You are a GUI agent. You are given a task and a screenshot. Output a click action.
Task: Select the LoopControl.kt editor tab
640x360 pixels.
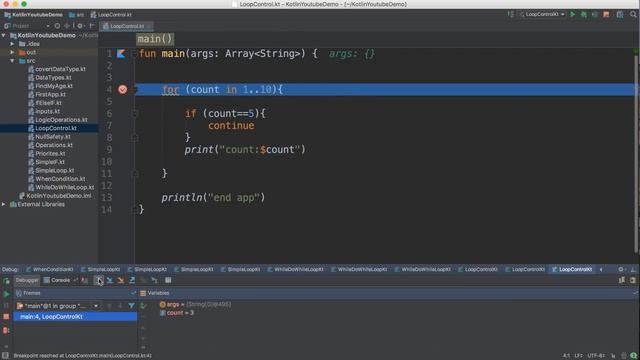point(127,26)
